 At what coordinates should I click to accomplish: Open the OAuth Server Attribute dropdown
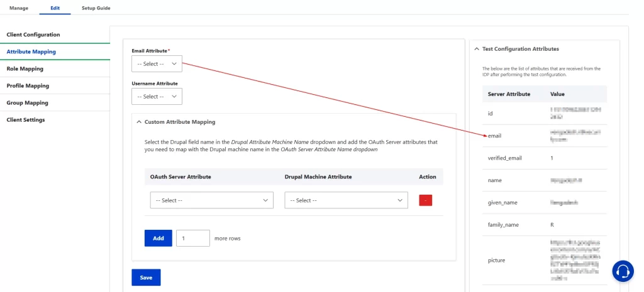click(x=211, y=200)
